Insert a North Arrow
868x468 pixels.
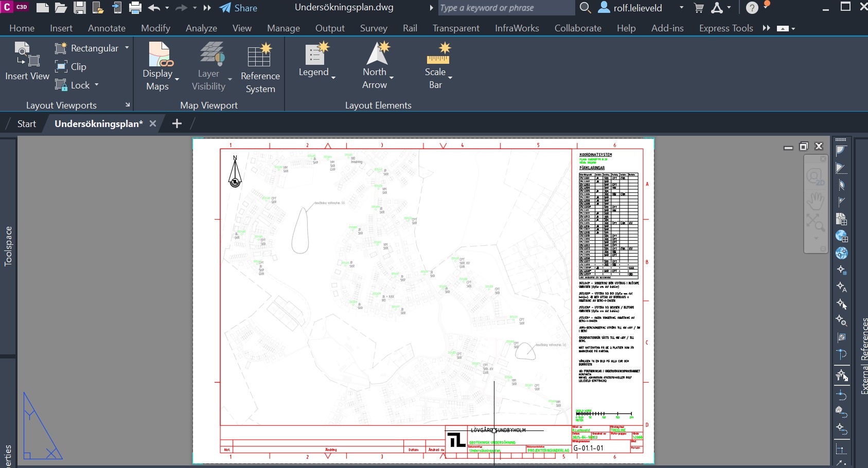tap(375, 62)
